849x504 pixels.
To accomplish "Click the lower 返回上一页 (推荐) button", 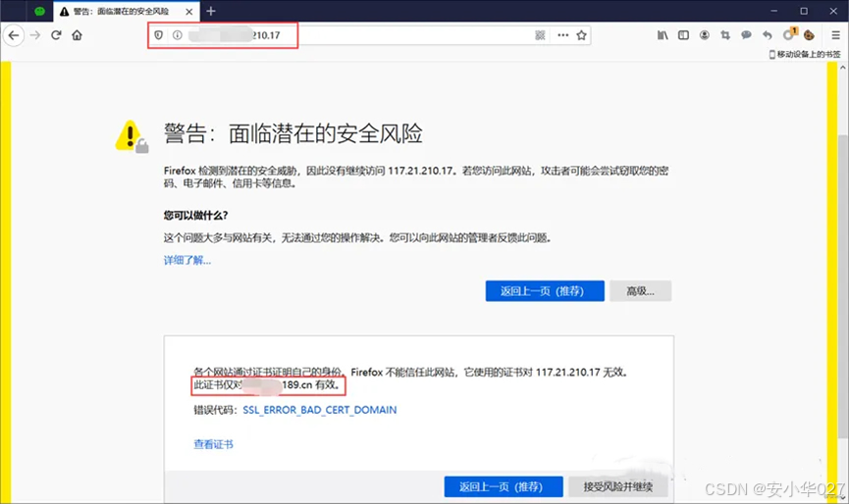I will [504, 486].
